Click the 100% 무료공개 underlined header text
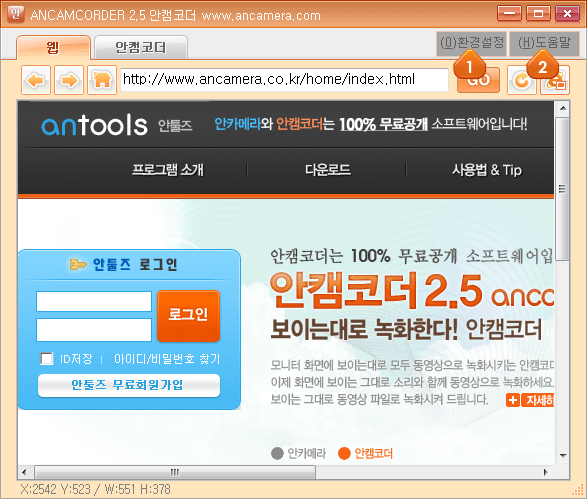The width and height of the screenshot is (587, 499). pyautogui.click(x=383, y=124)
